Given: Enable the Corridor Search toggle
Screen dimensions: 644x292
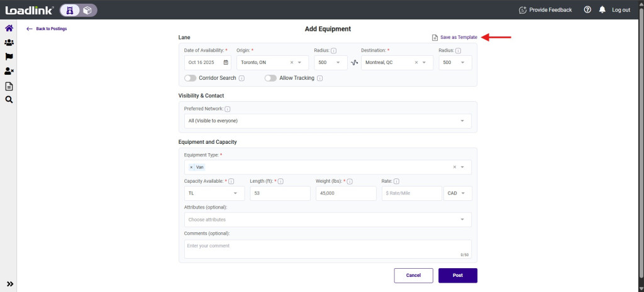Looking at the screenshot, I should click(x=191, y=78).
